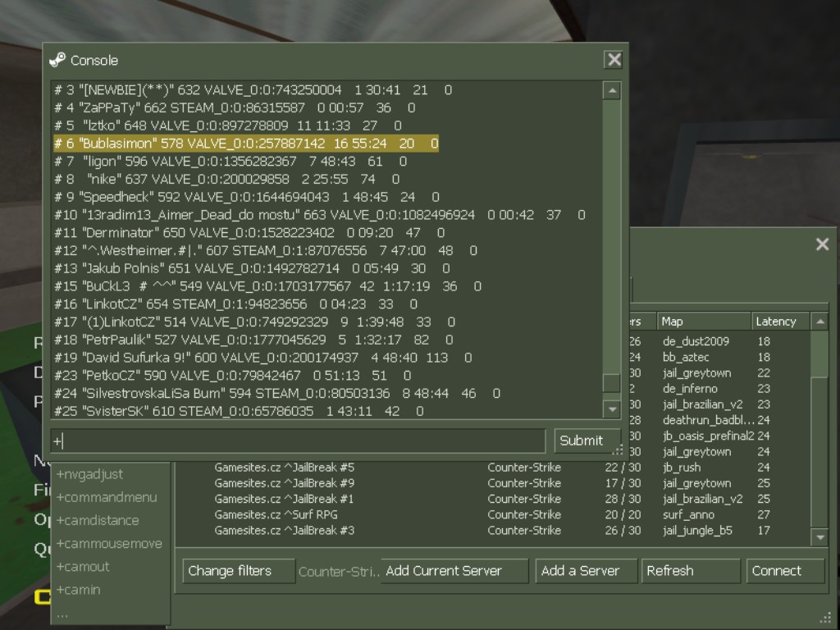The width and height of the screenshot is (840, 630).
Task: Click the "SilvestrovskaLiSa Bum" console line
Action: [x=277, y=393]
